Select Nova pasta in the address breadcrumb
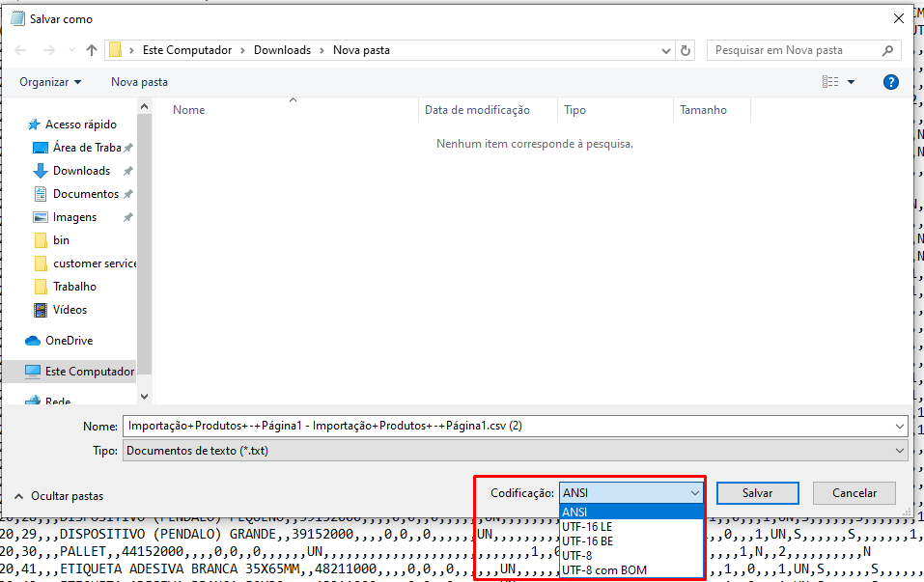Viewport: 924px width, 582px height. click(x=361, y=50)
